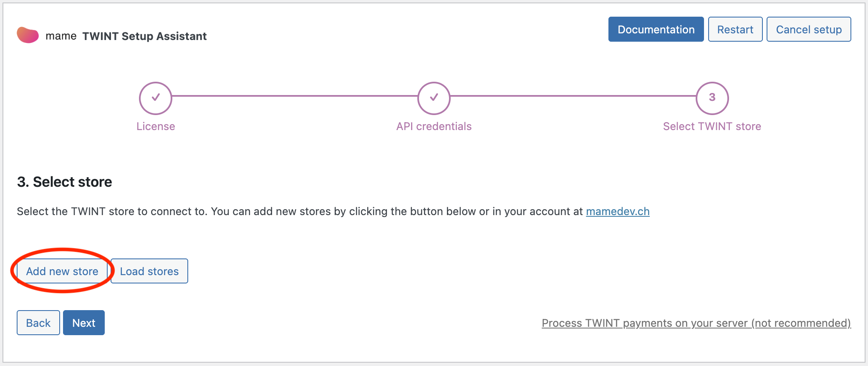This screenshot has height=366, width=868.
Task: Click the step 3 numbered circle
Action: tap(712, 98)
